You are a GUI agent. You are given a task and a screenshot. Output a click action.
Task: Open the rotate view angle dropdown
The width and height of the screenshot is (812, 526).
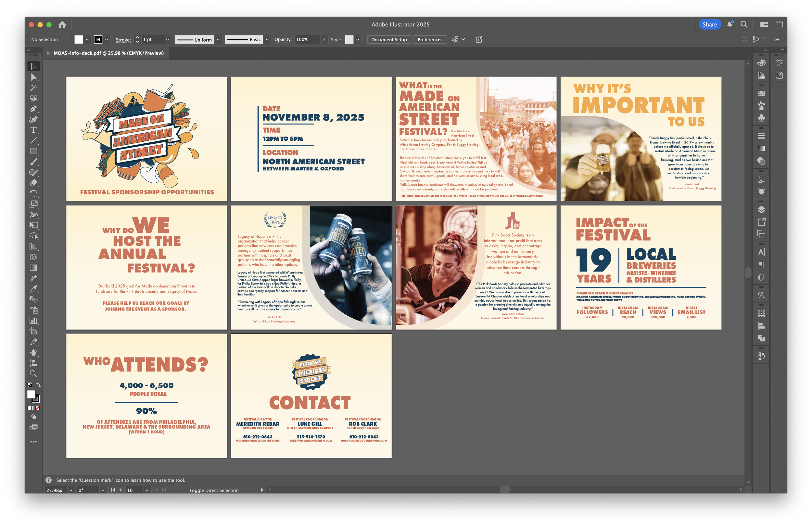tap(103, 490)
